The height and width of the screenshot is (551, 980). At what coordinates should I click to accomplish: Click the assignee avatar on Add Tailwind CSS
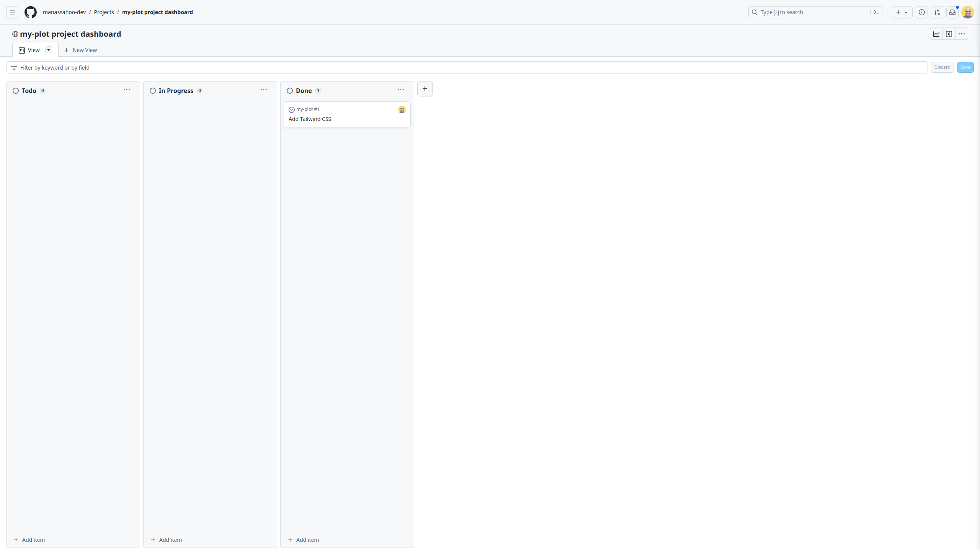(x=402, y=109)
